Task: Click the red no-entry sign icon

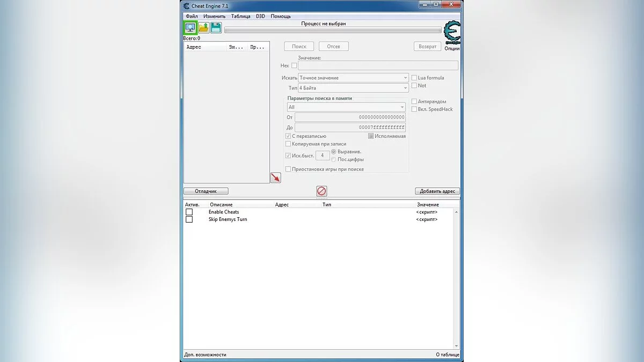Action: pos(321,191)
